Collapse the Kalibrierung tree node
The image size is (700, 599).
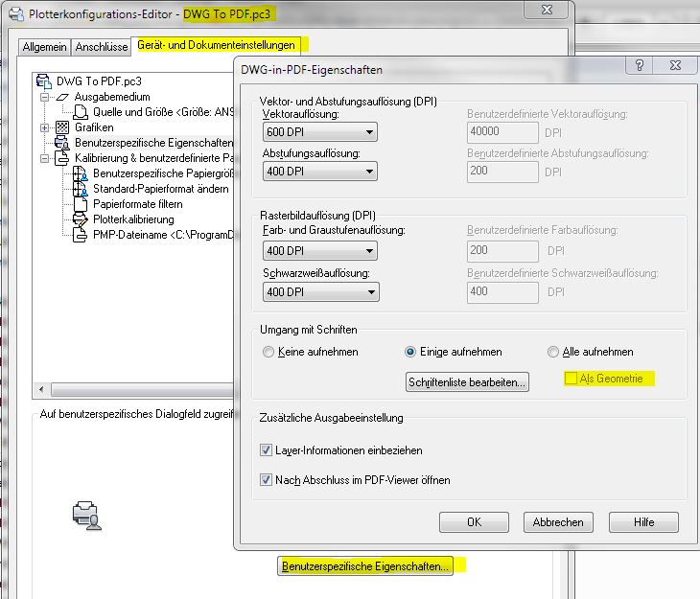pyautogui.click(x=45, y=158)
